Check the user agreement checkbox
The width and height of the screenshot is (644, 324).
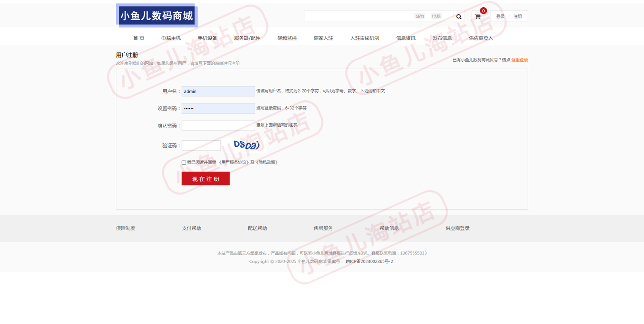[x=184, y=163]
